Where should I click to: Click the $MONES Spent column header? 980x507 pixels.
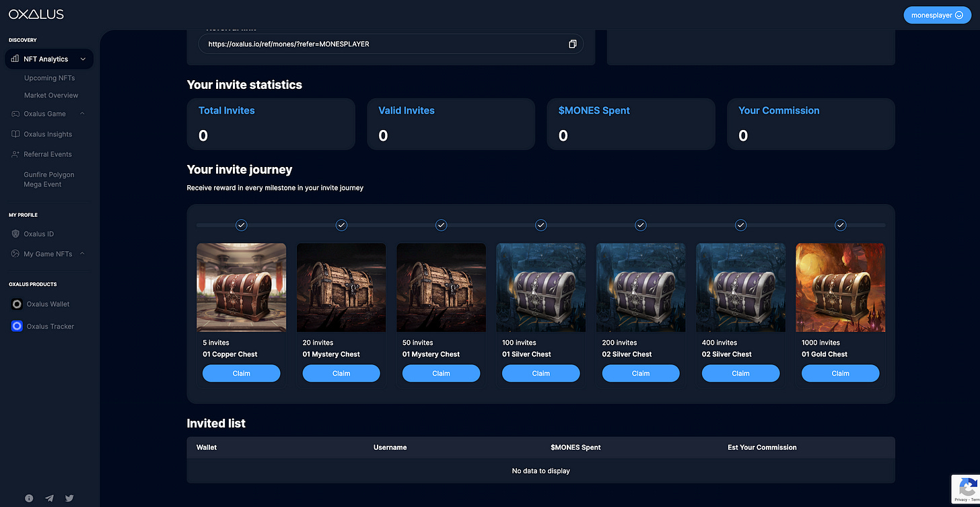[575, 447]
